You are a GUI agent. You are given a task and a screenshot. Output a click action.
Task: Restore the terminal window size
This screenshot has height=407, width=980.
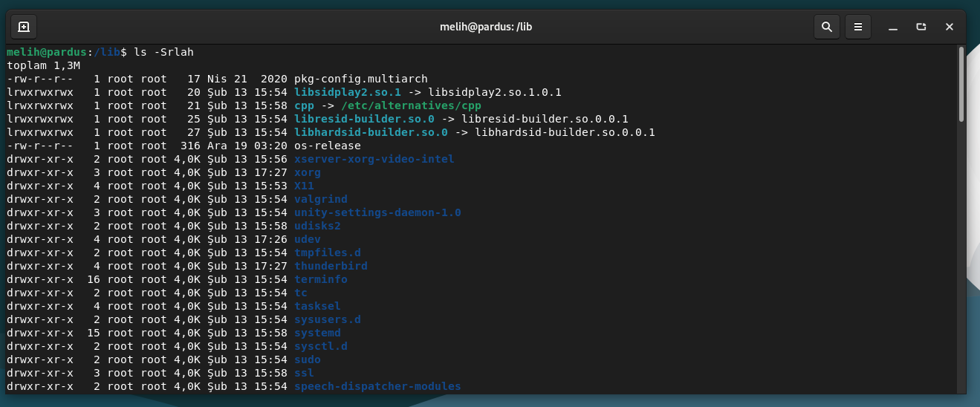[x=921, y=27]
